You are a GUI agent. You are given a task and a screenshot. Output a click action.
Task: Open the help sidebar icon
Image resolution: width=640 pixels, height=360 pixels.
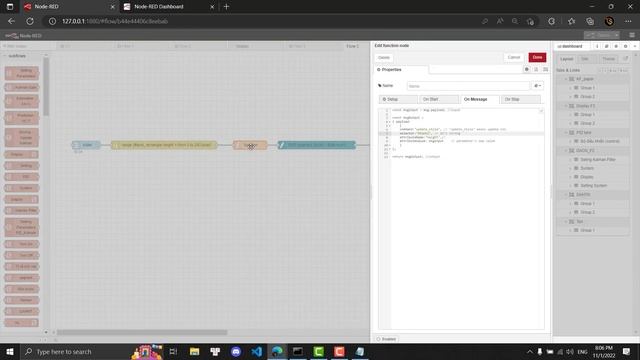(606, 46)
